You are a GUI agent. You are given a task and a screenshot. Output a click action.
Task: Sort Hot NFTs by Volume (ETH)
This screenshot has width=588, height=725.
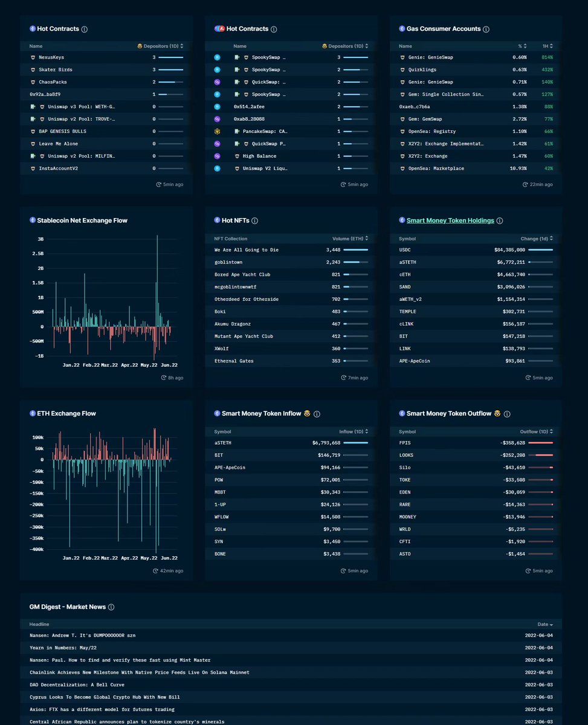[x=350, y=239]
